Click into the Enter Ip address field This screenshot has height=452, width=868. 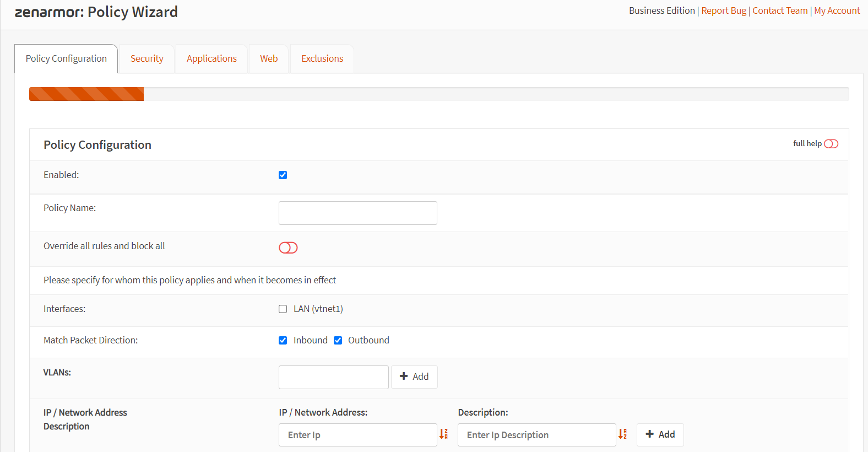(357, 435)
